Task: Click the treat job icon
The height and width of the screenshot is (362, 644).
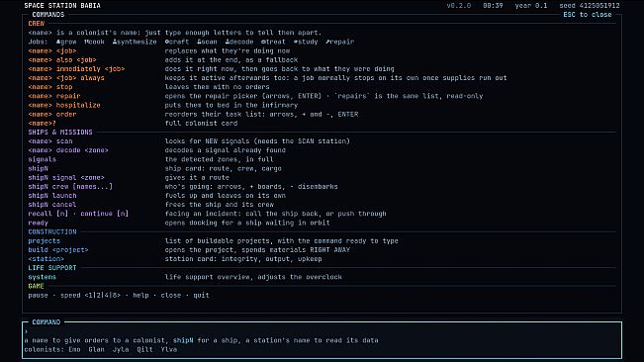Action: click(263, 42)
